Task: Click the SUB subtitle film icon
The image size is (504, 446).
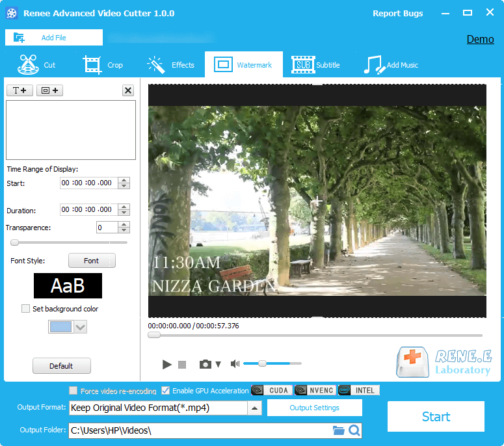Action: pos(303,64)
